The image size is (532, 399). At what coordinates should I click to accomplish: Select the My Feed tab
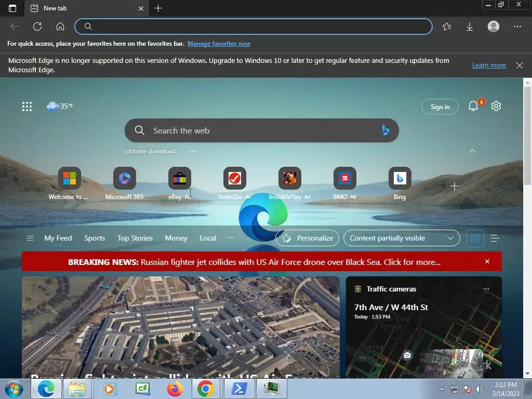(x=58, y=238)
